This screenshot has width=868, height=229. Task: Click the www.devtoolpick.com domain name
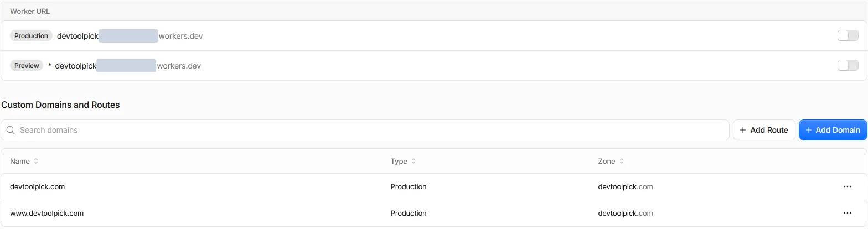(x=47, y=214)
